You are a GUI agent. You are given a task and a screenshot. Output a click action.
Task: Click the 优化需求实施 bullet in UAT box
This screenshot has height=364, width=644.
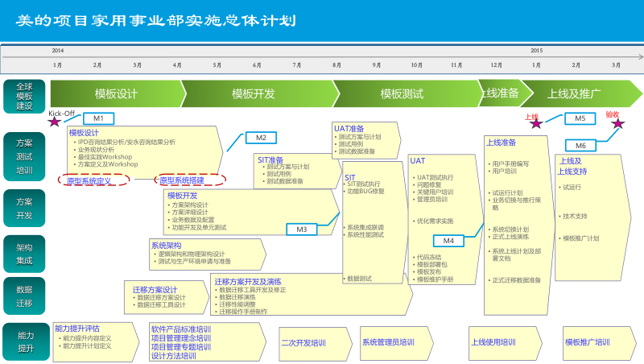(435, 221)
